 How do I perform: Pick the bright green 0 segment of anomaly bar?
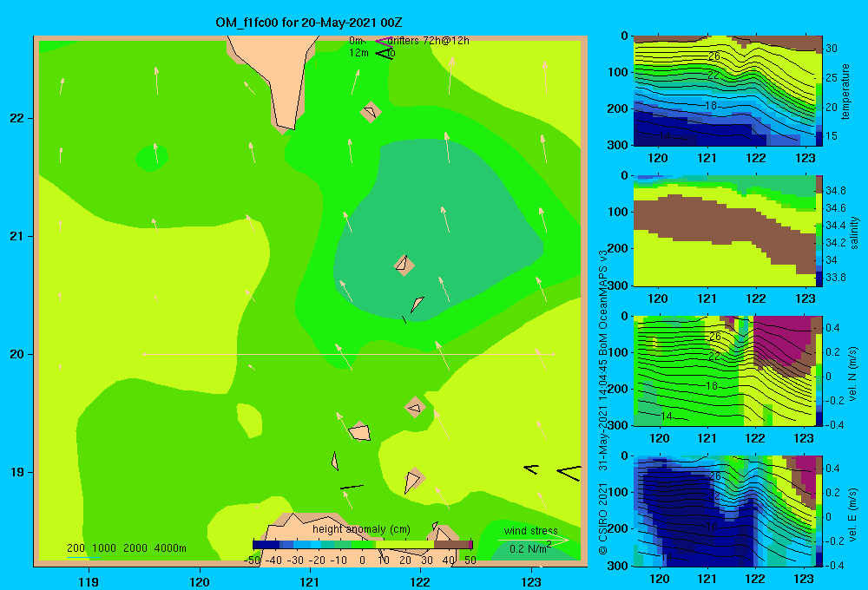[x=364, y=545]
